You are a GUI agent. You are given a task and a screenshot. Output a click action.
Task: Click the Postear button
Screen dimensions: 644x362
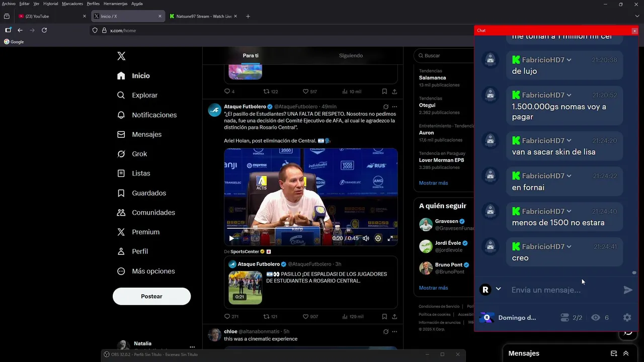[x=151, y=296]
